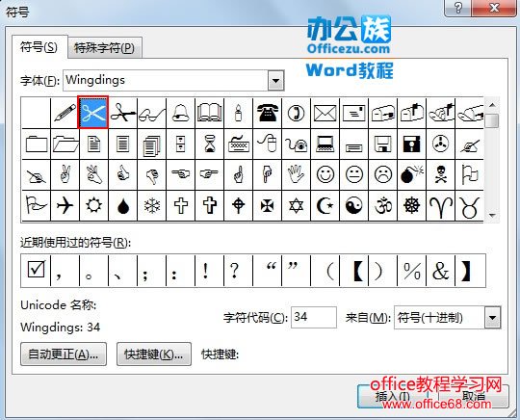Select the recent question mark symbol
520x420 pixels.
point(239,271)
